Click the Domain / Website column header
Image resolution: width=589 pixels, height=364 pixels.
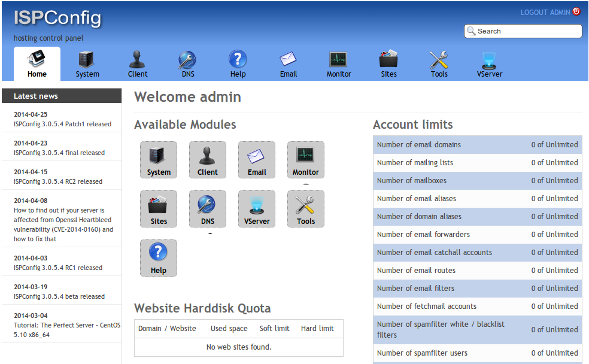167,328
